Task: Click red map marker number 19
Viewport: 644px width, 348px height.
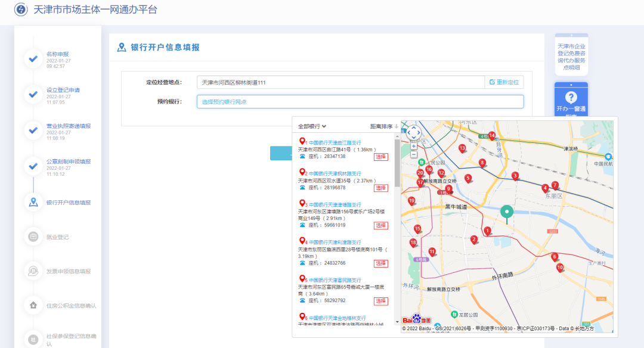Action: pyautogui.click(x=411, y=201)
